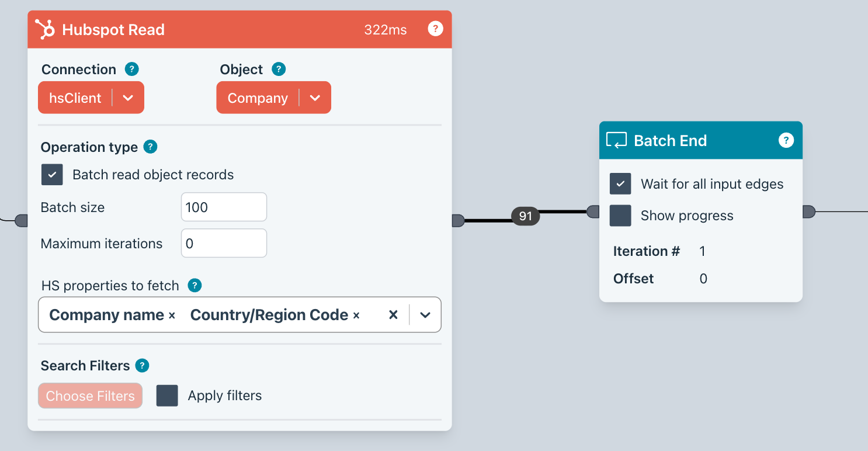This screenshot has height=451, width=868.
Task: Click the Offset value 0
Action: click(x=703, y=279)
